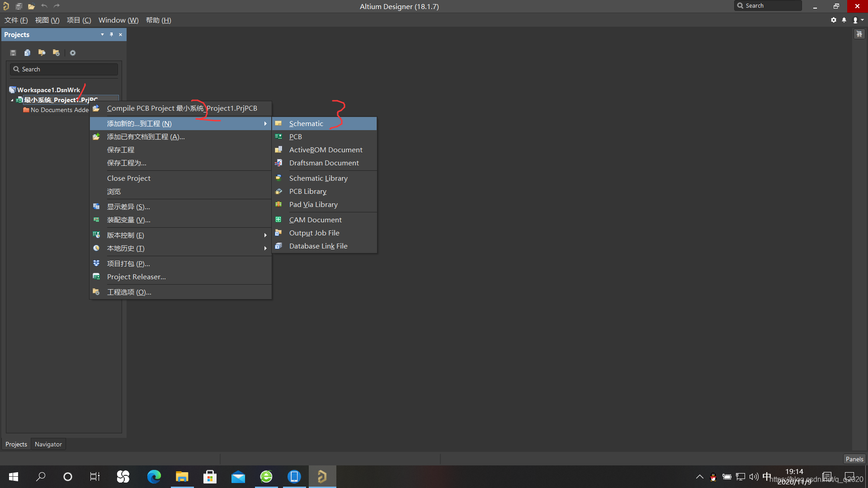Image resolution: width=868 pixels, height=488 pixels.
Task: Click the save icon in the title bar
Action: click(19, 6)
